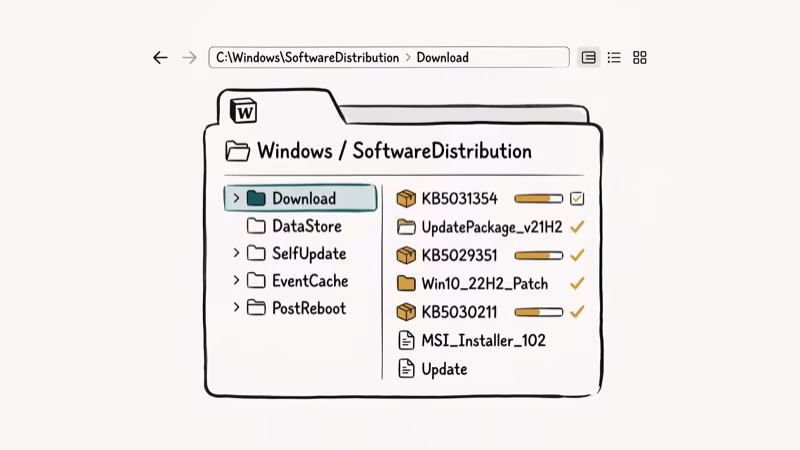Screen dimensions: 800x450
Task: Click the KB5031354 file name
Action: point(459,198)
